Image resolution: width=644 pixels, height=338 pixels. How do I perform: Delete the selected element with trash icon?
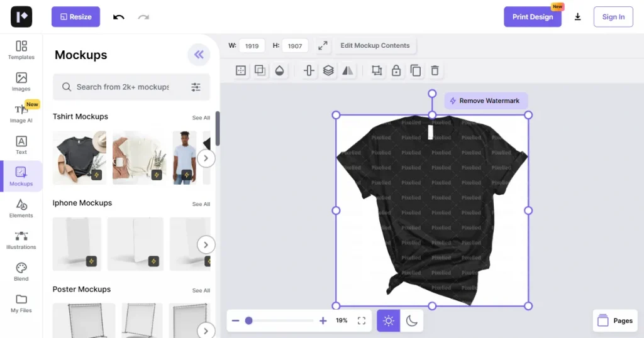pos(435,70)
